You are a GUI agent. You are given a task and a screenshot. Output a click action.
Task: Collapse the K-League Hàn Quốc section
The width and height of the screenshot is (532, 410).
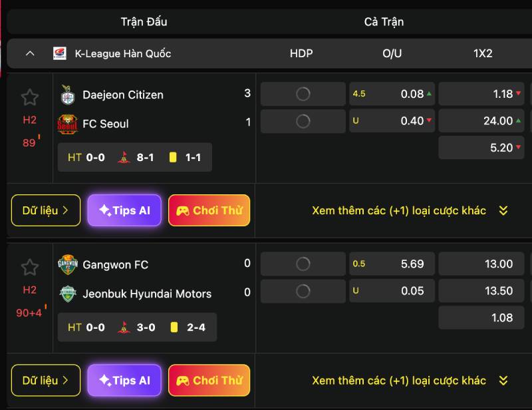click(x=30, y=53)
